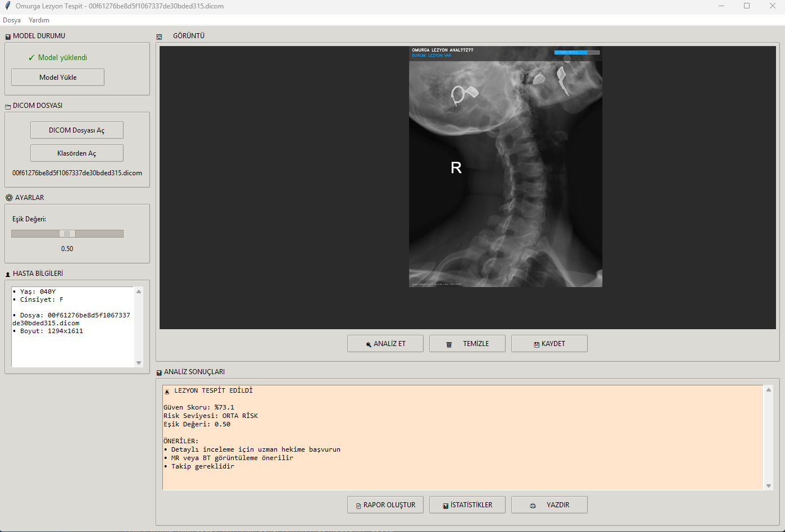The height and width of the screenshot is (532, 785).
Task: Click DICOM Dosyası Aç button
Action: coord(77,130)
